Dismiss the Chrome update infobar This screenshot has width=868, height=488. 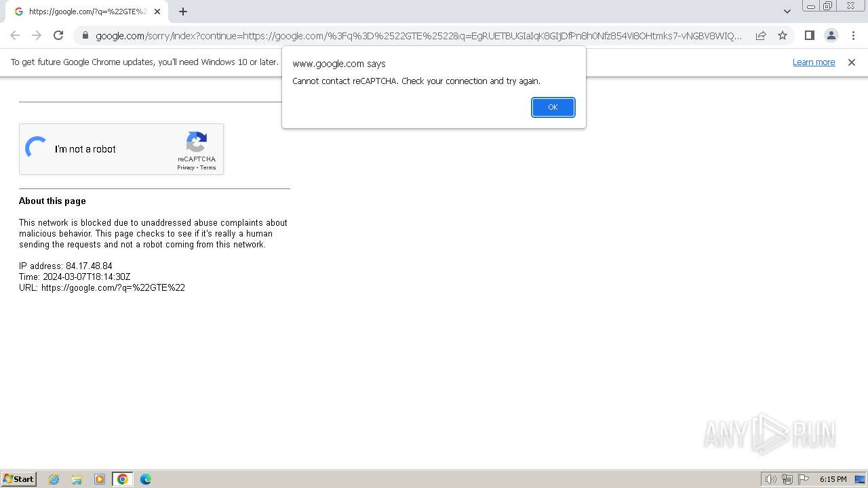click(852, 62)
